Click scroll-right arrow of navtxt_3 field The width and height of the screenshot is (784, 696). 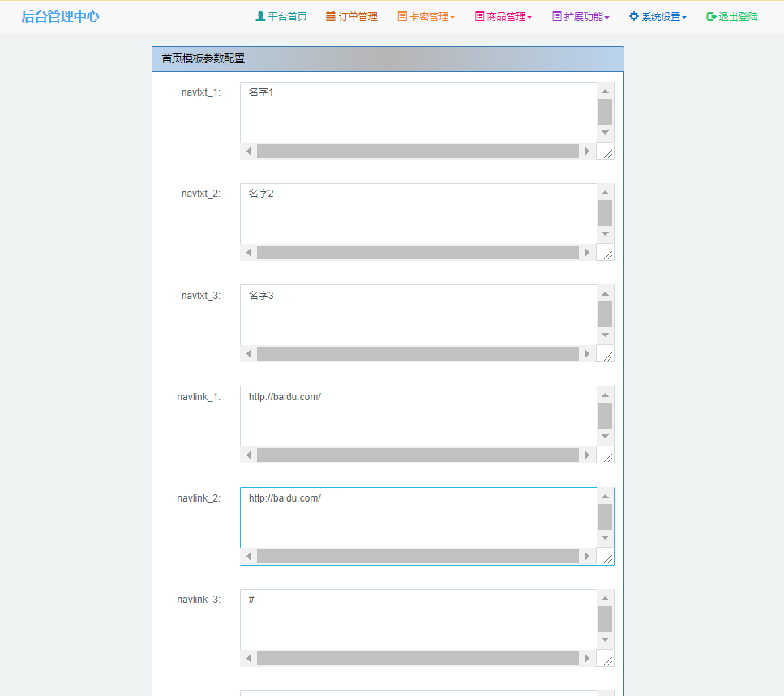point(587,354)
